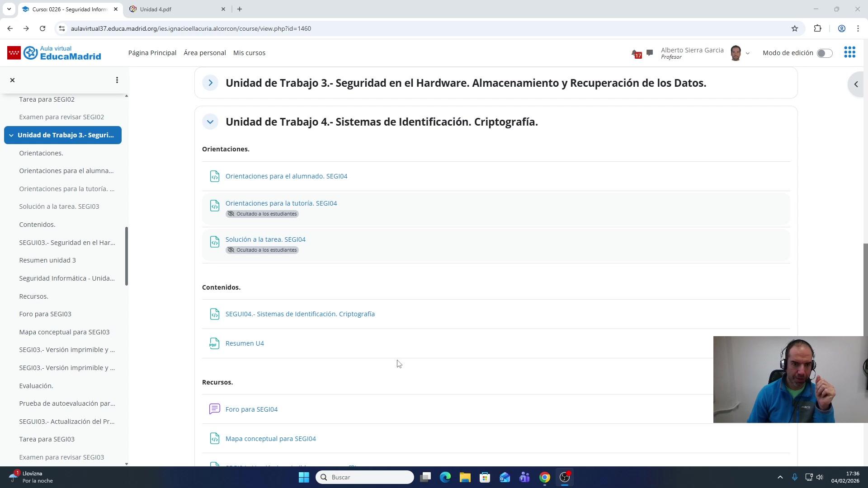868x488 pixels.
Task: Open the messages chat bubble icon
Action: (650, 53)
